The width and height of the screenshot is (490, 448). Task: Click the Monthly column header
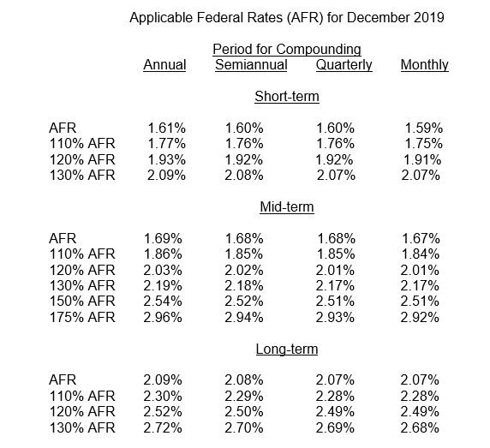click(x=424, y=65)
